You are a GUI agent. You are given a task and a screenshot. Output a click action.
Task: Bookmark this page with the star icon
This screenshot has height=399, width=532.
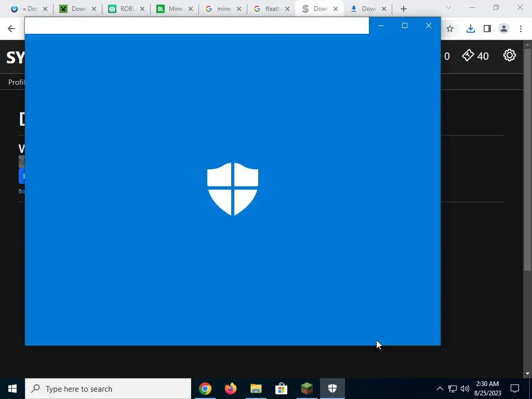(450, 29)
